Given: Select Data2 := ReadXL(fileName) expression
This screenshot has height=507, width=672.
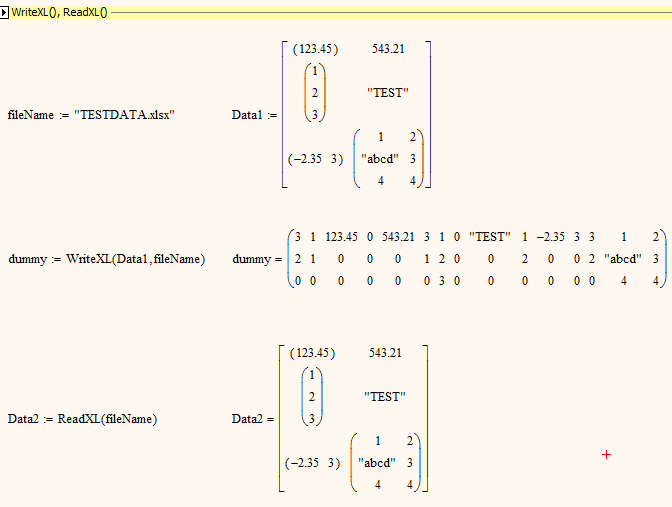Looking at the screenshot, I should [82, 419].
